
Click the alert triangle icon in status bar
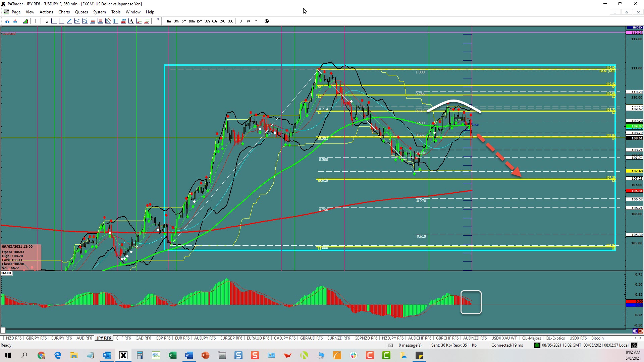(x=634, y=345)
